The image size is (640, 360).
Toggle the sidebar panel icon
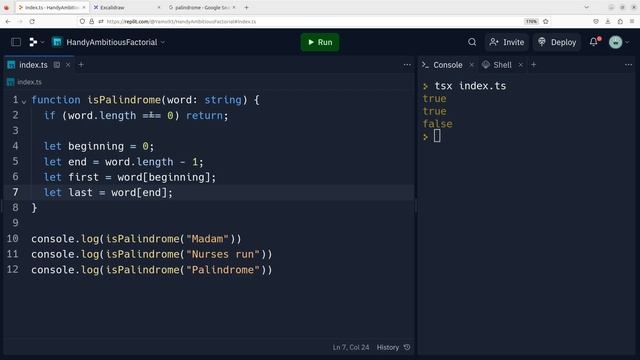click(16, 42)
